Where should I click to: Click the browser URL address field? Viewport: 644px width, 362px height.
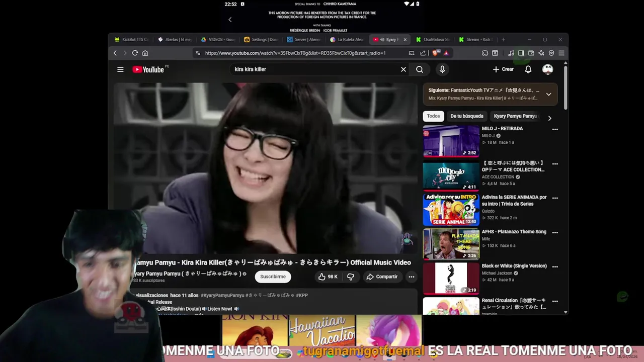pos(302,53)
